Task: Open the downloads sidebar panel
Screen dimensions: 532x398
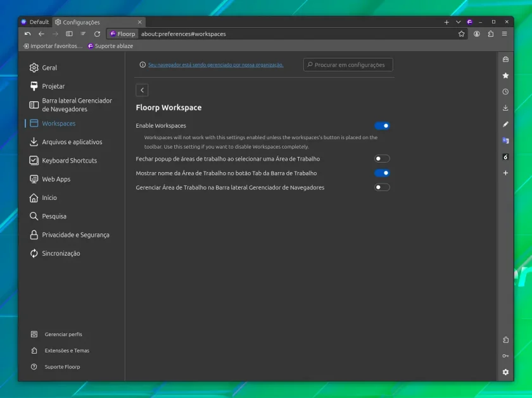Action: click(x=505, y=108)
